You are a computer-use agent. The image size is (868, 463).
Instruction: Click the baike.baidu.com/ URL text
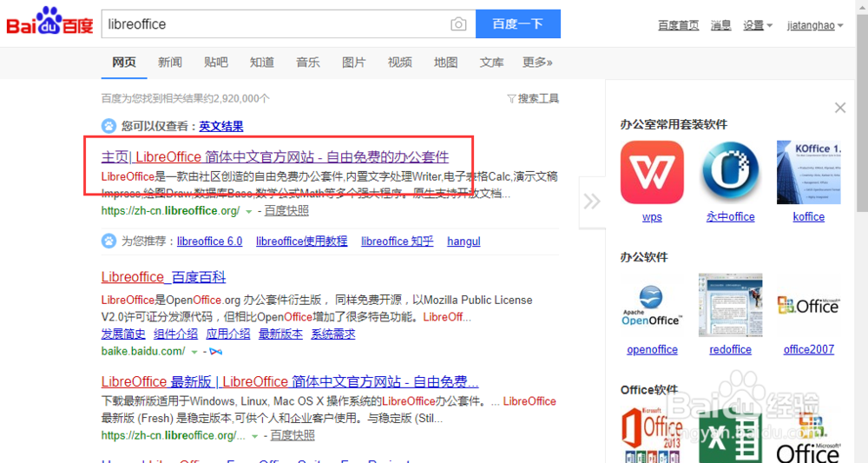coord(143,351)
